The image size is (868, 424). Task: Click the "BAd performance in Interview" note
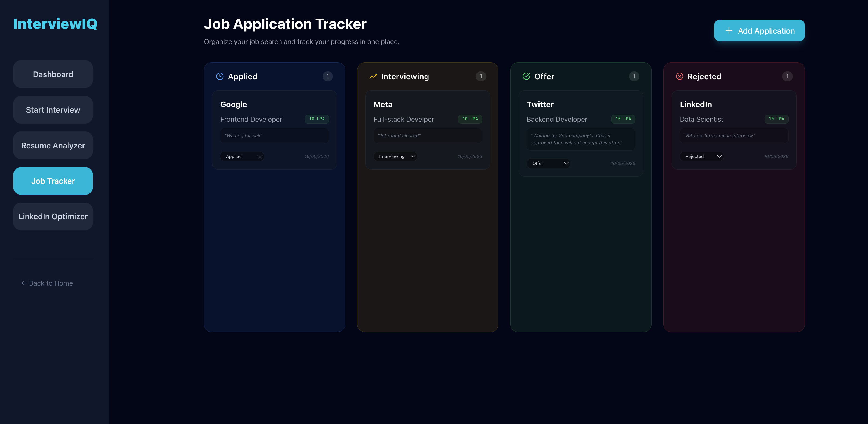[734, 136]
